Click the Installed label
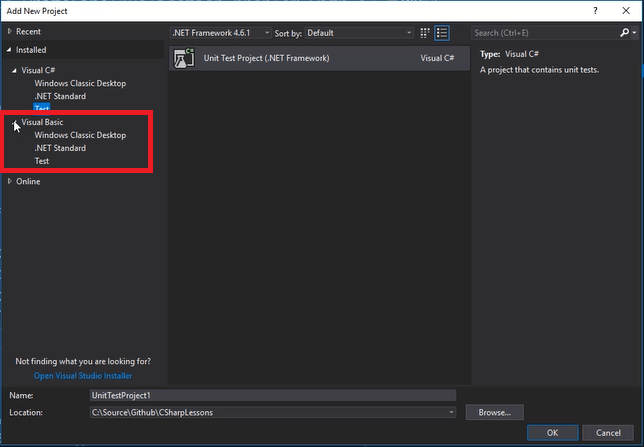This screenshot has width=644, height=447. [x=31, y=50]
